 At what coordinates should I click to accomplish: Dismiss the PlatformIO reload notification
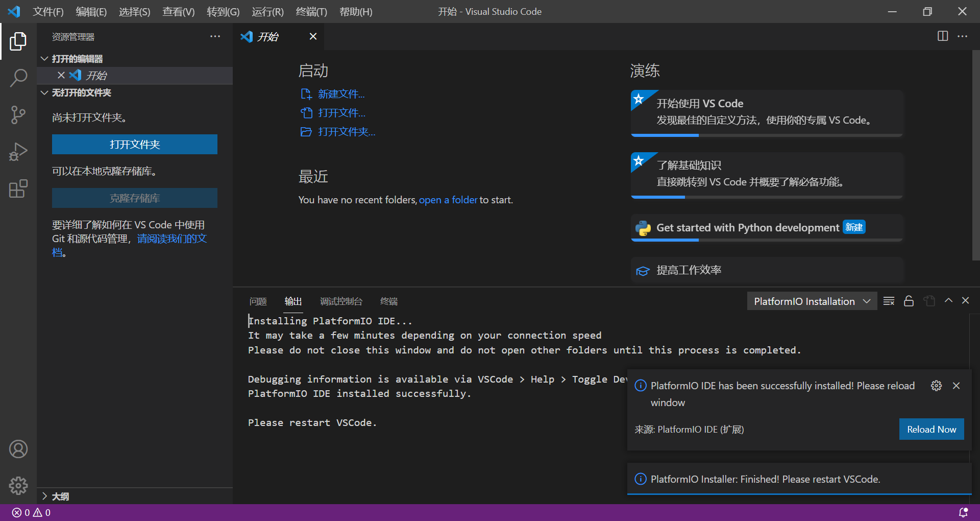[956, 386]
